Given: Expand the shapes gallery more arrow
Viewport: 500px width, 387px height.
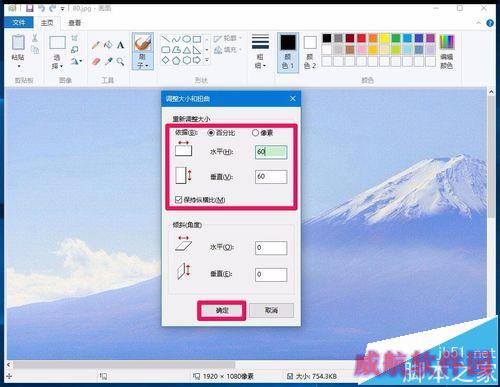Looking at the screenshot, I should coord(207,60).
